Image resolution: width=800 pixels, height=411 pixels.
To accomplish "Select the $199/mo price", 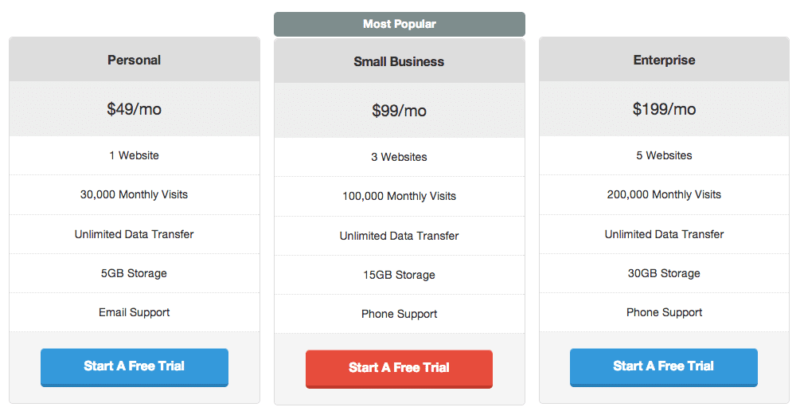I will (x=664, y=109).
